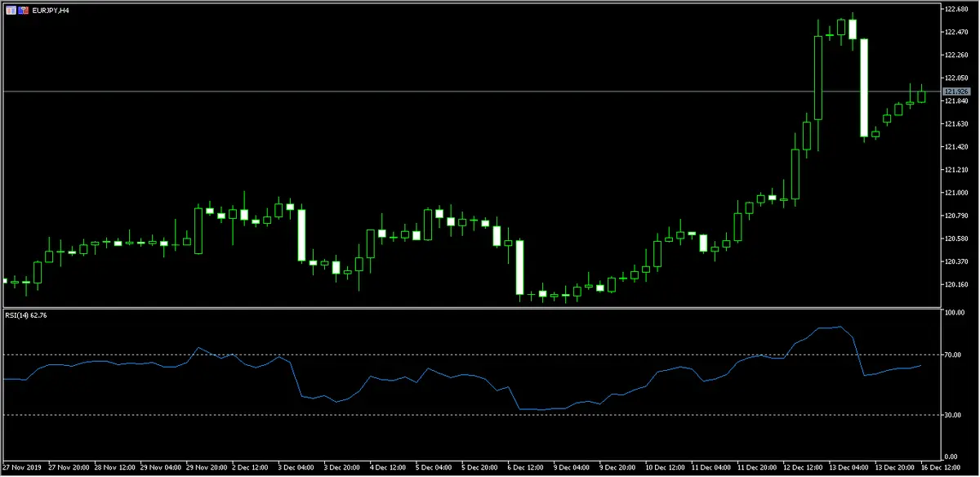Click the 9 Dec 04:00 time label

(570, 469)
